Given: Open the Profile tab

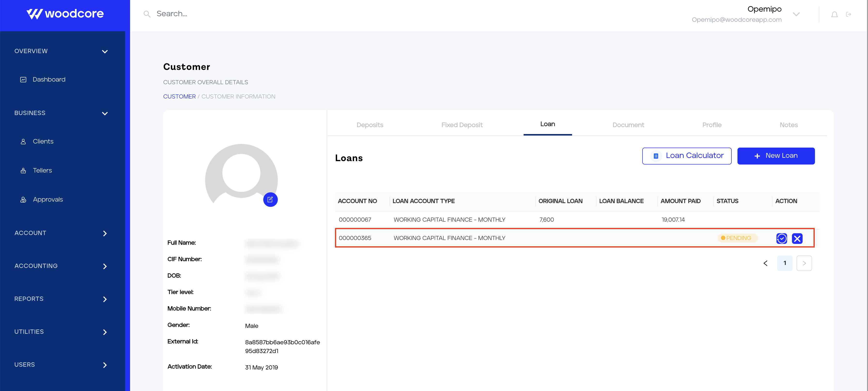Looking at the screenshot, I should pyautogui.click(x=712, y=125).
